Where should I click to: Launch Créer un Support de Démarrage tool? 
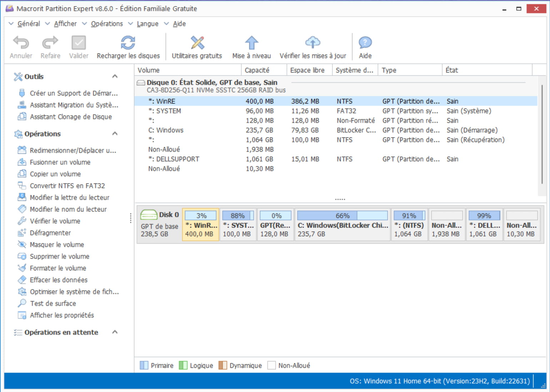coord(68,93)
